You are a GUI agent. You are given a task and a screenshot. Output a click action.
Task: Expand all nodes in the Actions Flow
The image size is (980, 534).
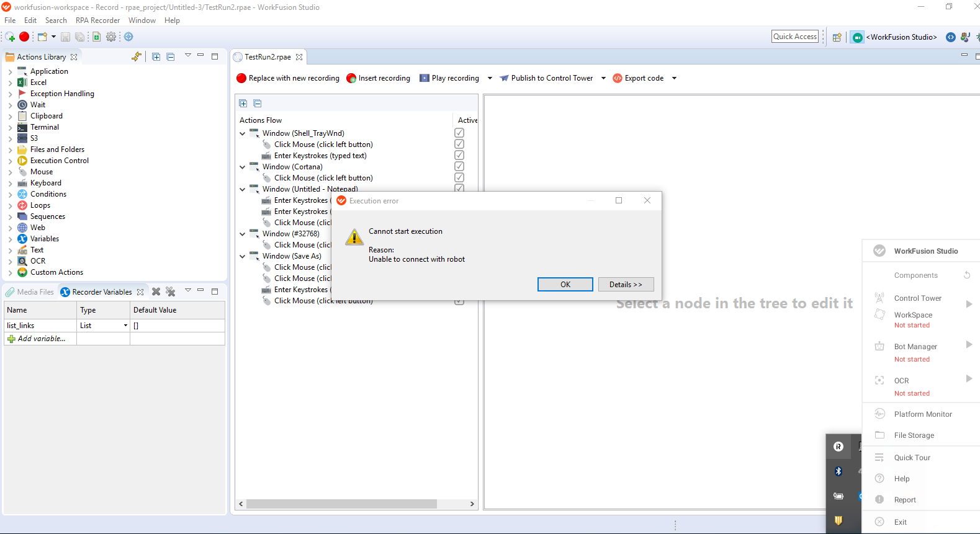243,104
